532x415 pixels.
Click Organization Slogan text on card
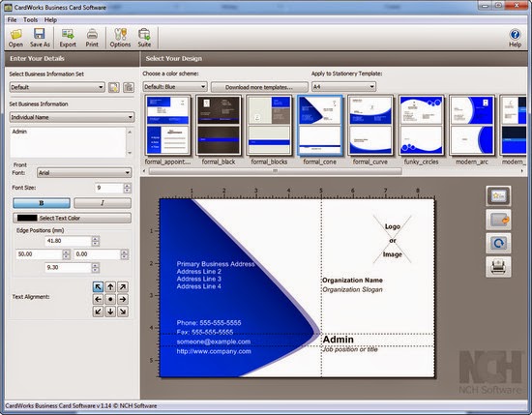pyautogui.click(x=352, y=290)
